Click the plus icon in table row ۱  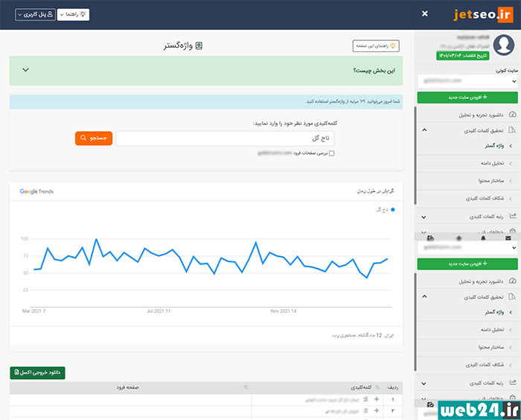pos(377,399)
